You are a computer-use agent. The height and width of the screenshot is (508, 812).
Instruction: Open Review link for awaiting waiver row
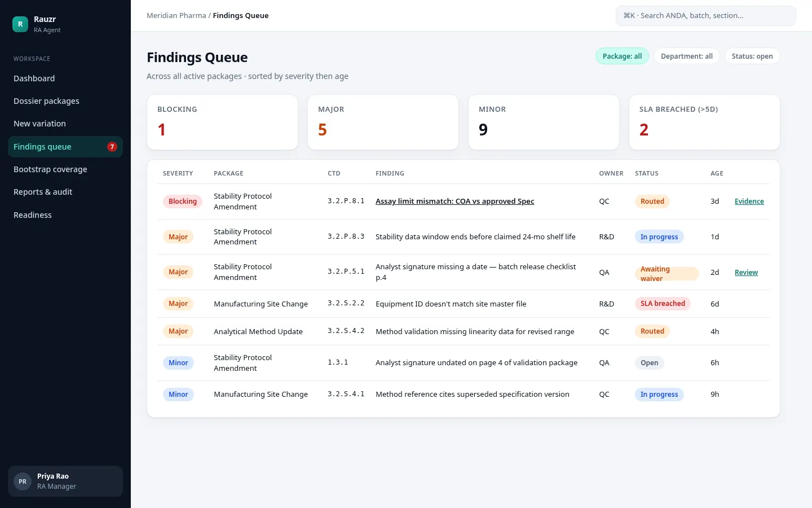(746, 273)
